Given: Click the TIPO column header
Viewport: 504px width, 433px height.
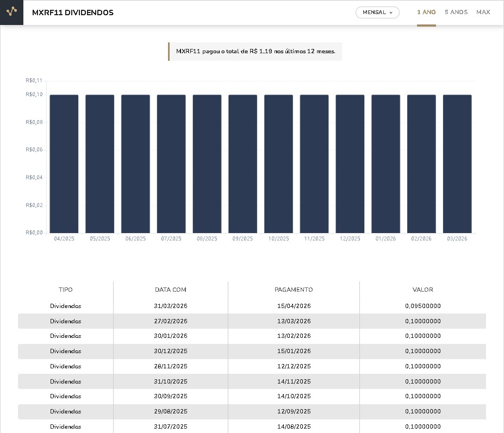Looking at the screenshot, I should coord(65,290).
